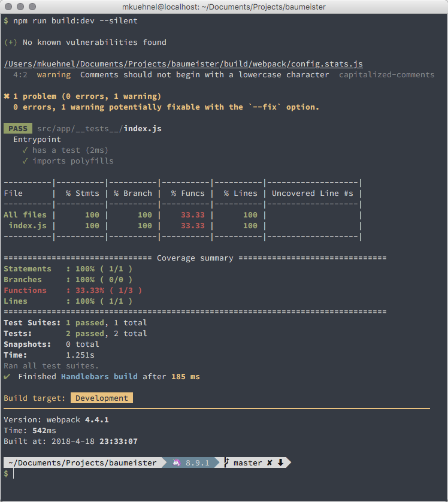This screenshot has width=448, height=502.
Task: Click the '% Branch' column header
Action: pyautogui.click(x=133, y=193)
